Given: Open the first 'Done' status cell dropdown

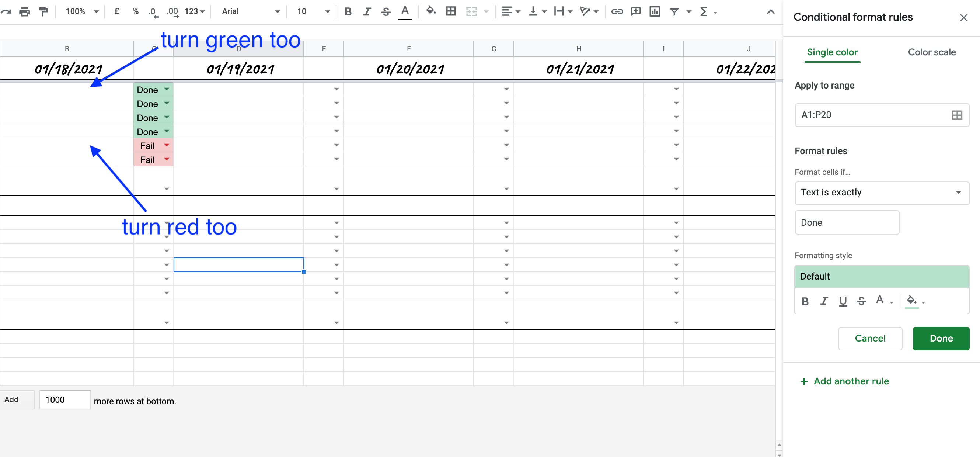Looking at the screenshot, I should click(x=166, y=89).
